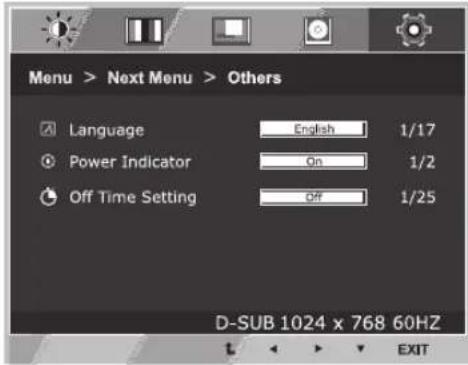The width and height of the screenshot is (468, 365).
Task: Select the Off Time Setting Off value box
Action: coord(313,197)
